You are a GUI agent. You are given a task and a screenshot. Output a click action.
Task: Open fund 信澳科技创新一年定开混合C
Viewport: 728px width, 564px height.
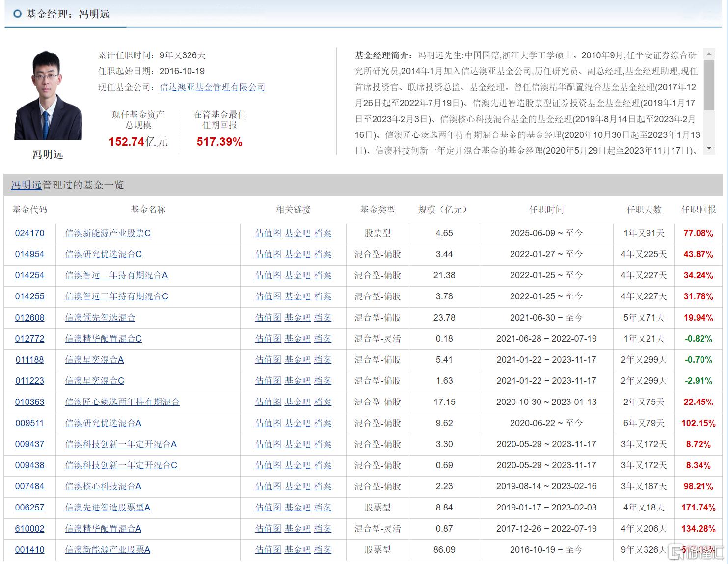point(121,465)
